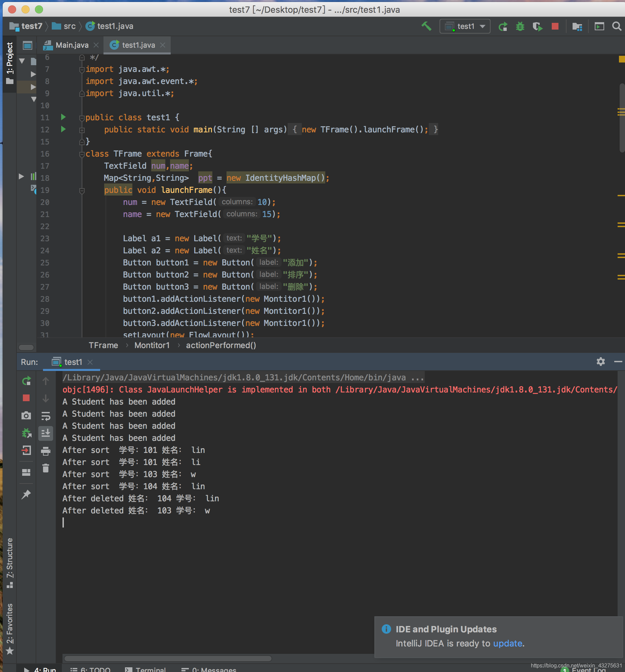Collapse launchFrame method fold on line 19

82,191
